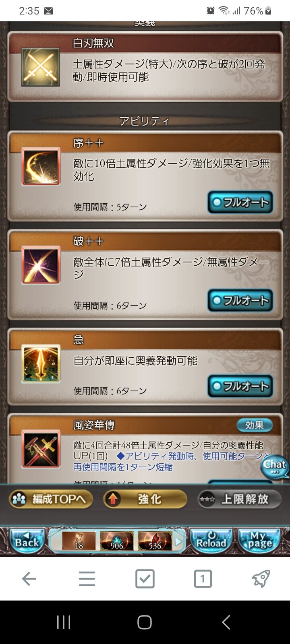
Task: Toggle フルオート for the 急 ability
Action: click(x=240, y=386)
